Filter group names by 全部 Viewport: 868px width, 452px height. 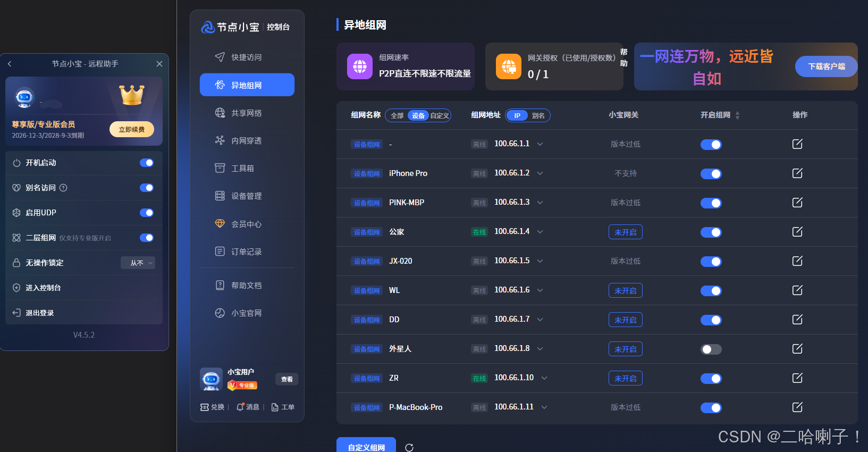point(397,115)
